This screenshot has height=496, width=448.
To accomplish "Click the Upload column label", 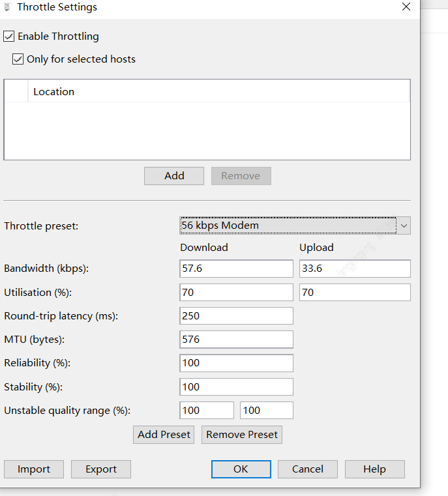I will pos(316,248).
